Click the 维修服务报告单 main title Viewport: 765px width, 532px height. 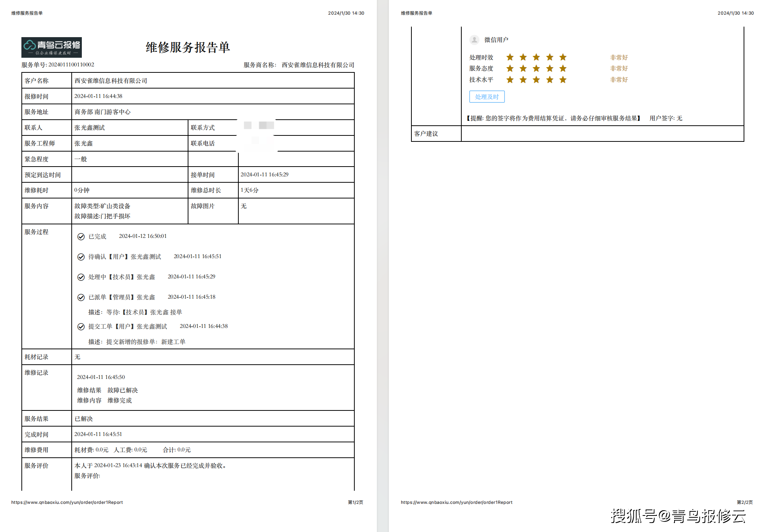188,47
